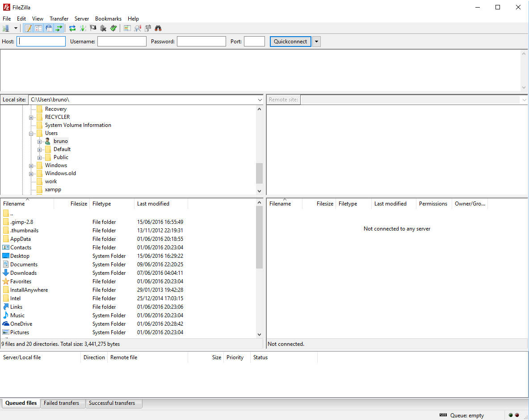Reconnect to last server with checkmark icon
The image size is (529, 420).
(113, 28)
